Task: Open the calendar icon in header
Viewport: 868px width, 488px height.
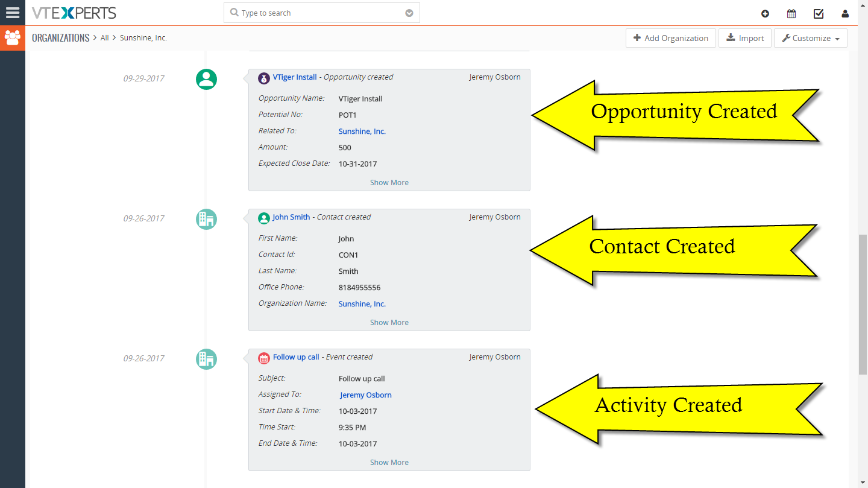Action: [x=791, y=13]
